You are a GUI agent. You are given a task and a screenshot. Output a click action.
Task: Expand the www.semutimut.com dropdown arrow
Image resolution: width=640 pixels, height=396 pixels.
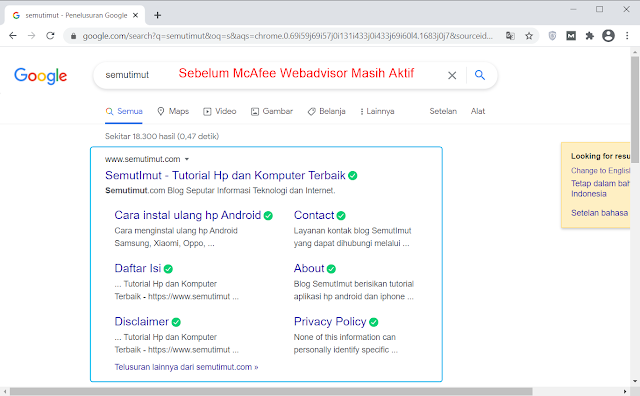(x=187, y=159)
